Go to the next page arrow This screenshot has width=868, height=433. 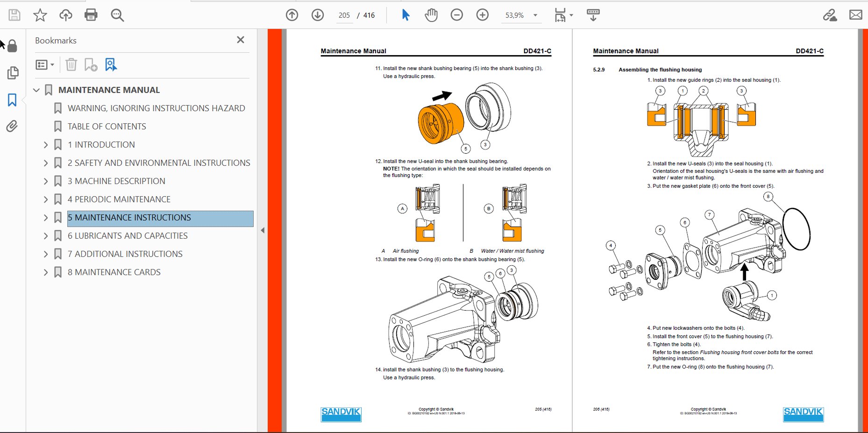coord(318,15)
